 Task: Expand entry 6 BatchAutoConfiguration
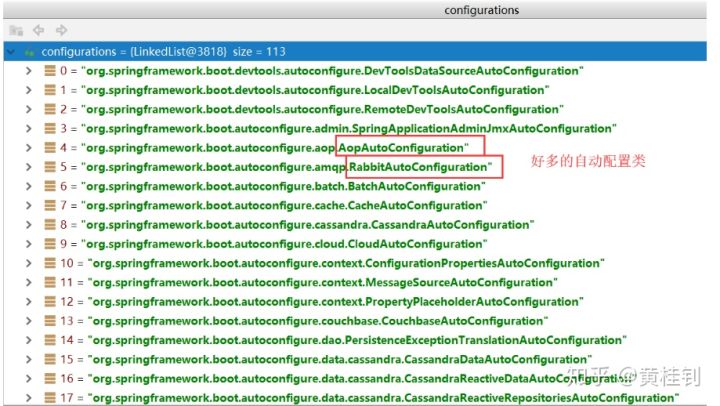(29, 186)
